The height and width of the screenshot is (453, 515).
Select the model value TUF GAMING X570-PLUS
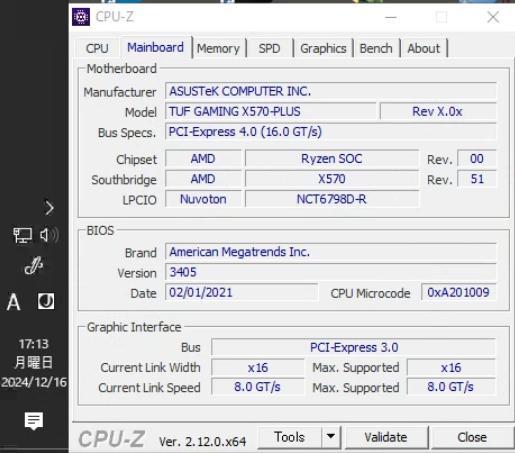pos(271,111)
